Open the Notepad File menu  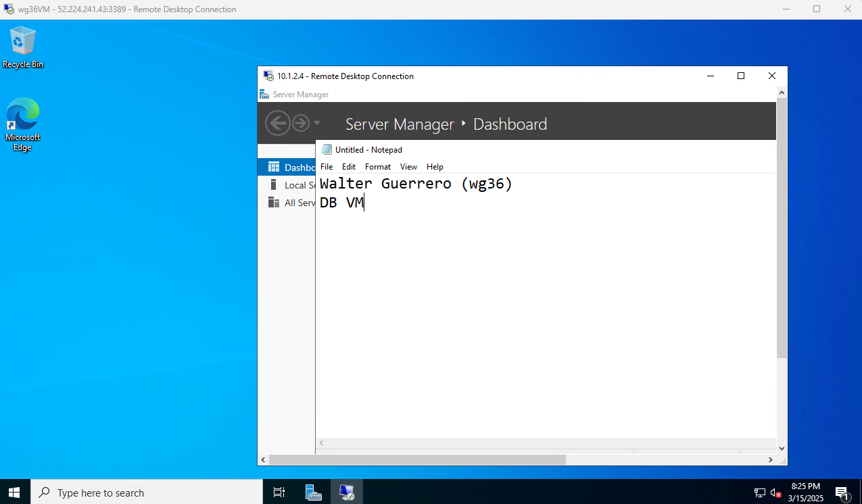(327, 167)
